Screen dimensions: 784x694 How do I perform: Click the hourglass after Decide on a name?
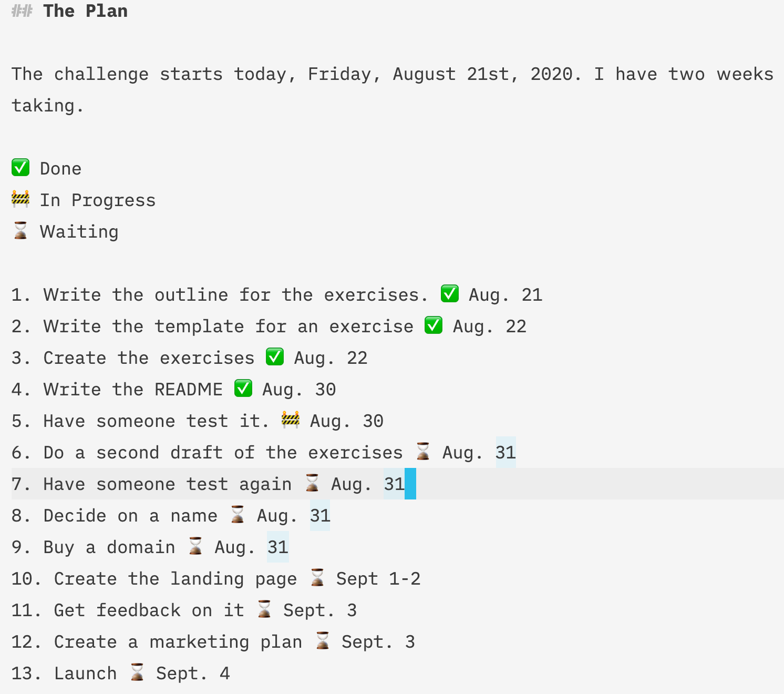pos(238,514)
